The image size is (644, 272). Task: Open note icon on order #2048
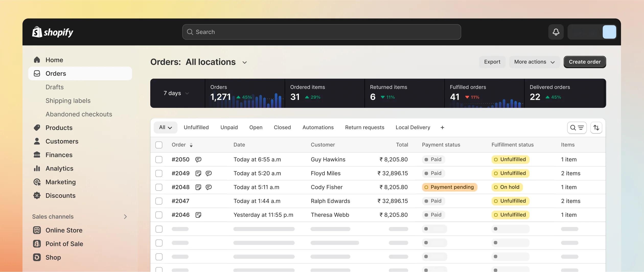click(198, 187)
